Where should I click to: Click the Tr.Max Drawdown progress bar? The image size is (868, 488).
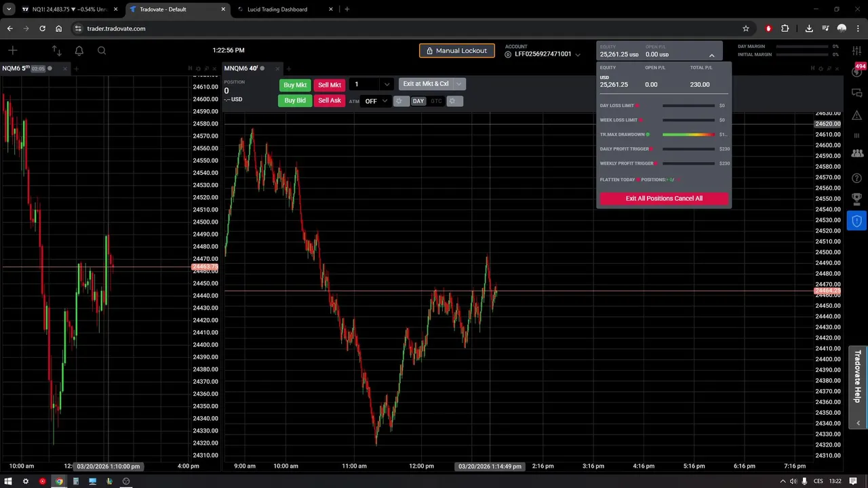688,135
